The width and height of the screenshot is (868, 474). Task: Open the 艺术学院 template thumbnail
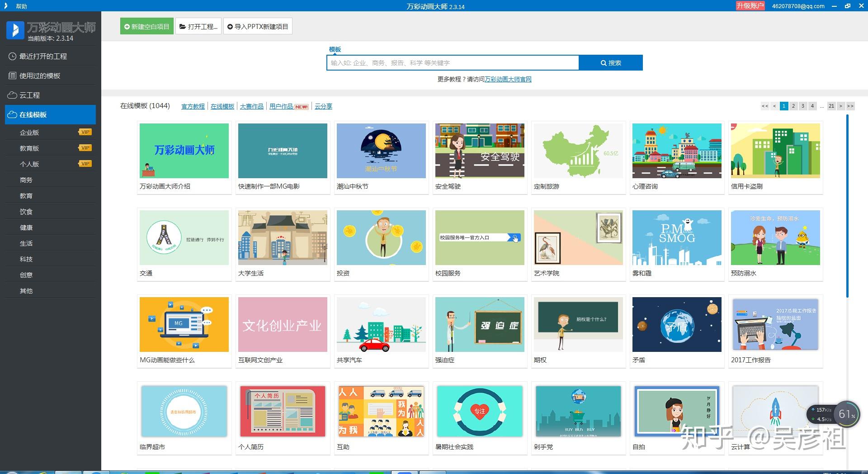click(x=578, y=237)
